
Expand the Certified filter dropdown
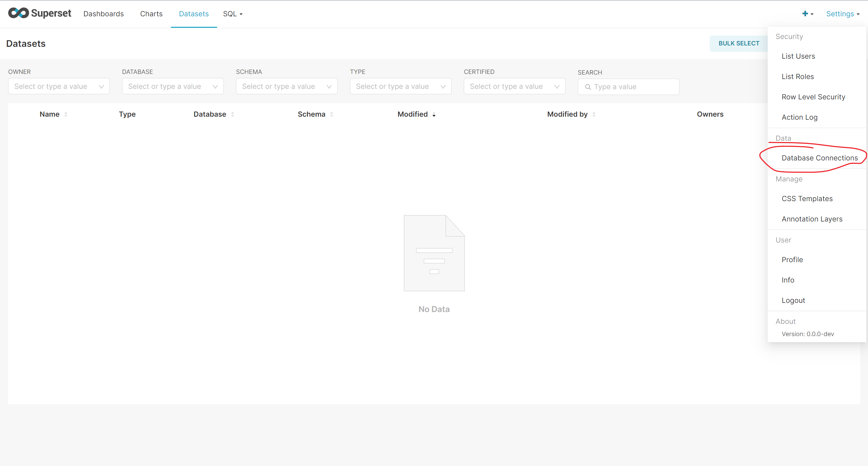[x=514, y=86]
